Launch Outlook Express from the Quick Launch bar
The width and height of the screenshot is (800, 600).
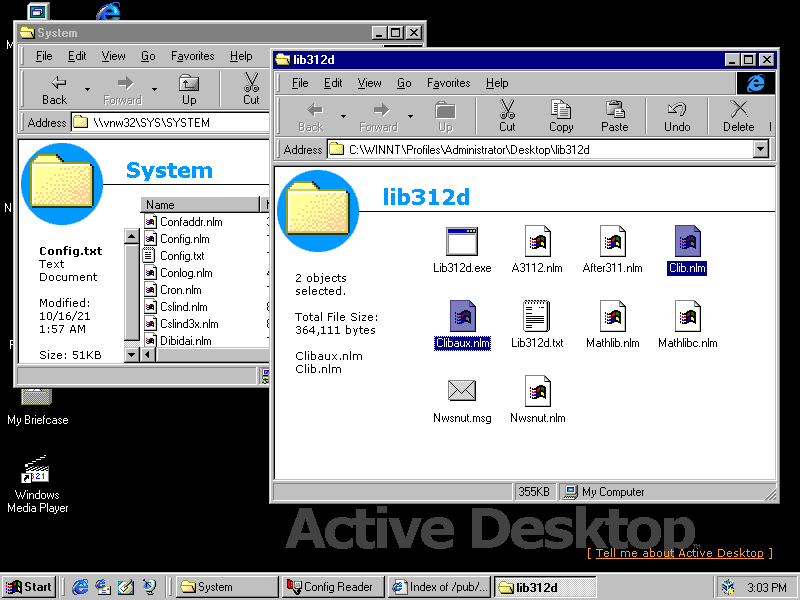103,587
